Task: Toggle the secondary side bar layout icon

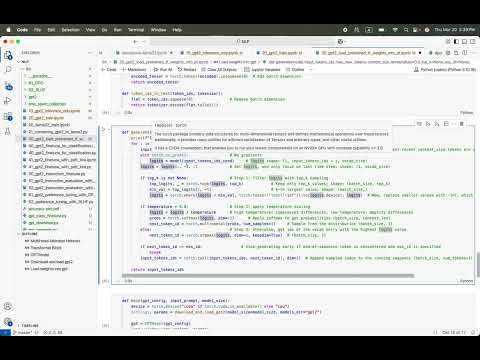Action: click(473, 42)
